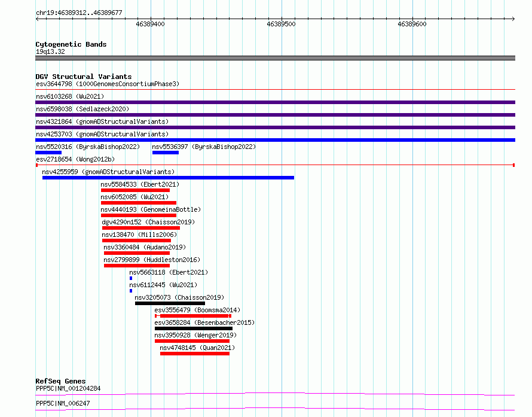Click the 19q13.32 band label

pyautogui.click(x=50, y=51)
